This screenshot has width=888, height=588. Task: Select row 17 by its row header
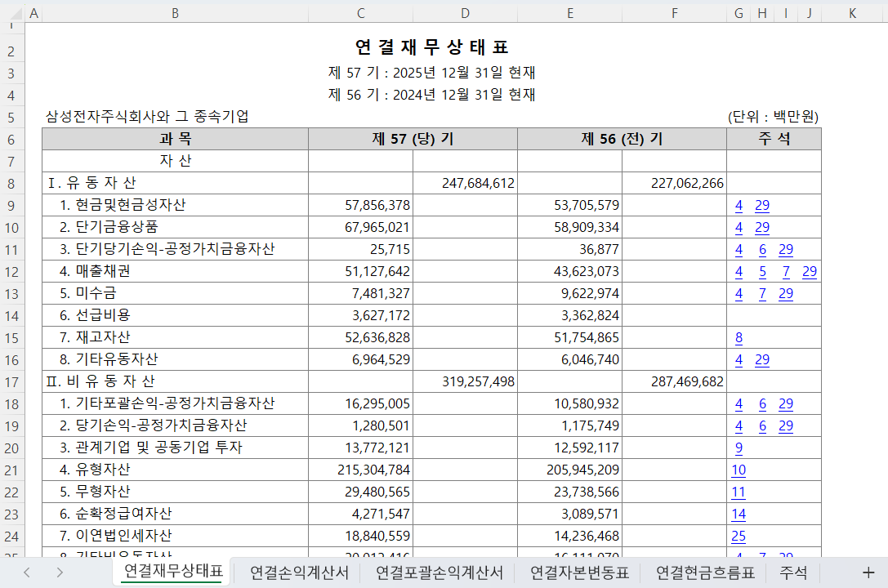[11, 382]
